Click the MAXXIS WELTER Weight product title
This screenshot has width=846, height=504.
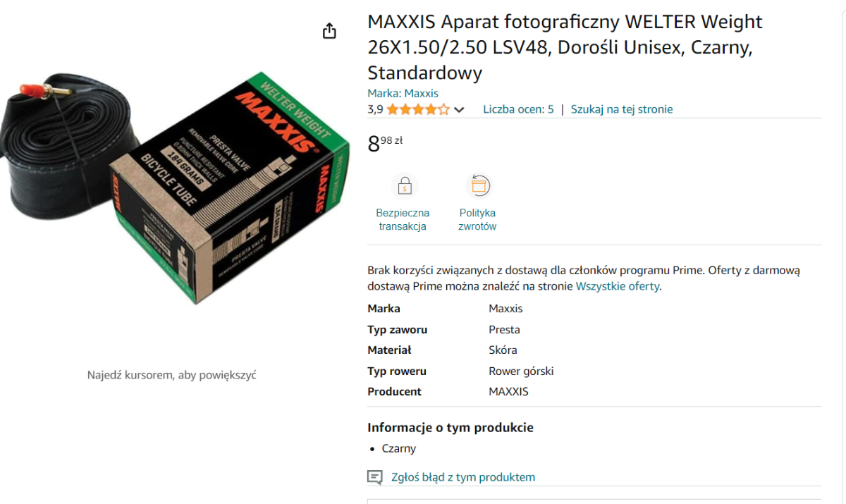565,47
